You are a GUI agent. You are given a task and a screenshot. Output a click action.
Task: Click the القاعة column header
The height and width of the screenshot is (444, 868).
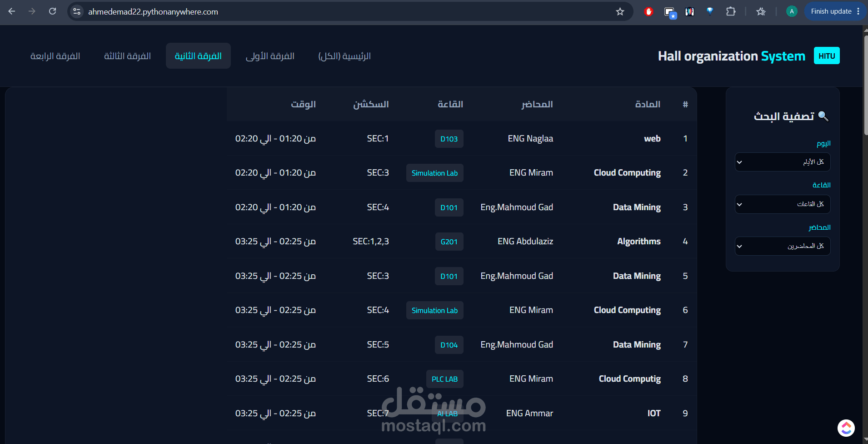(x=450, y=104)
